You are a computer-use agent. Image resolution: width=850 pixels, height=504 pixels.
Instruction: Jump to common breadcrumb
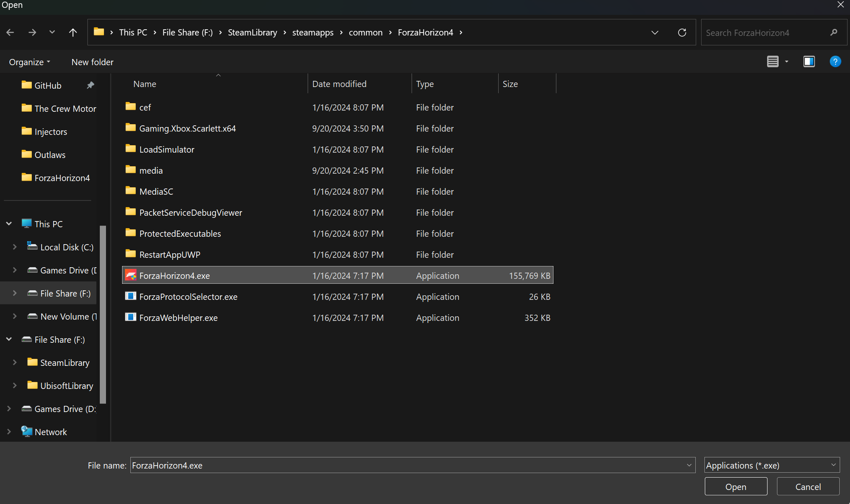pyautogui.click(x=366, y=32)
